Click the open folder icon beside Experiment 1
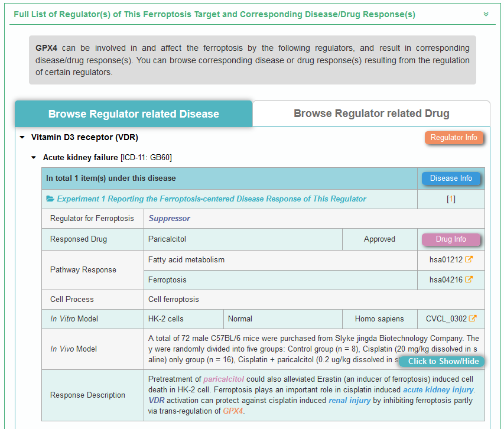Screen dimensions: 504x429 pyautogui.click(x=50, y=199)
